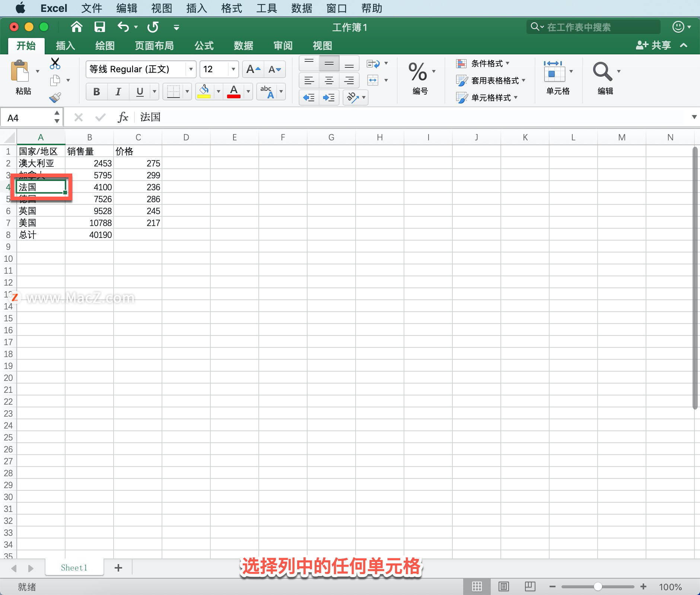
Task: Toggle italic formatting
Action: coord(118,92)
